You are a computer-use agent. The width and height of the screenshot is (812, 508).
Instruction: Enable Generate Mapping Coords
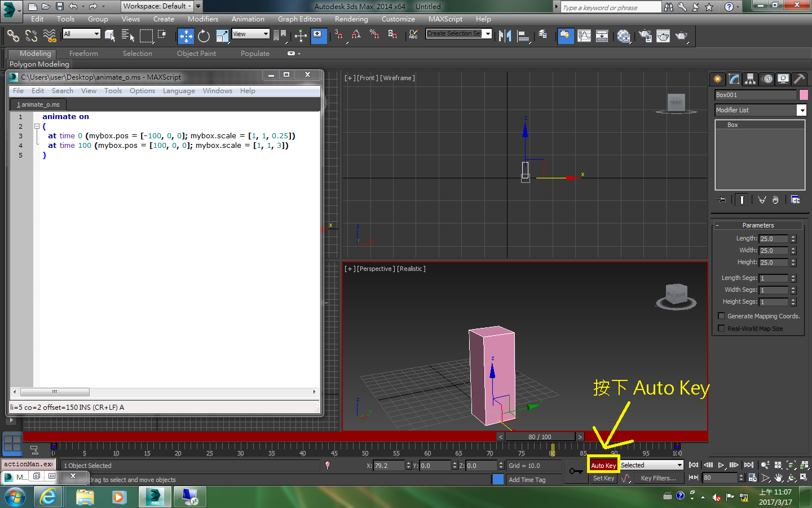[722, 316]
